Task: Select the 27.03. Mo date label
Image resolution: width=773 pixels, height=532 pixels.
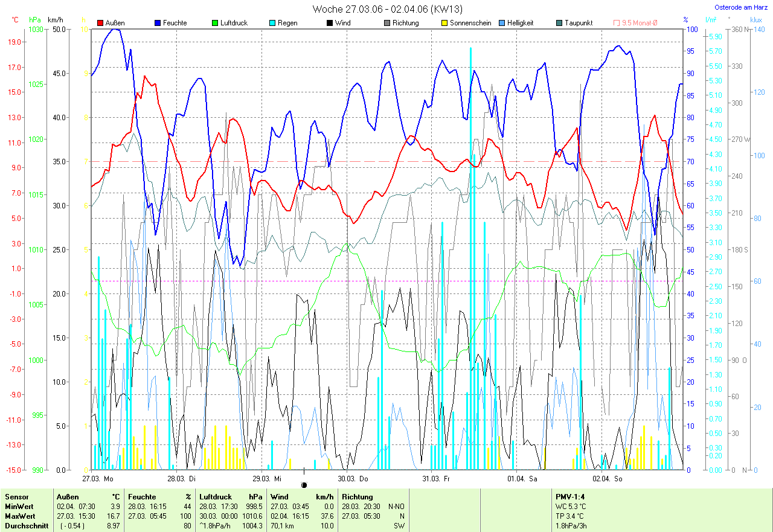Action: [98, 478]
